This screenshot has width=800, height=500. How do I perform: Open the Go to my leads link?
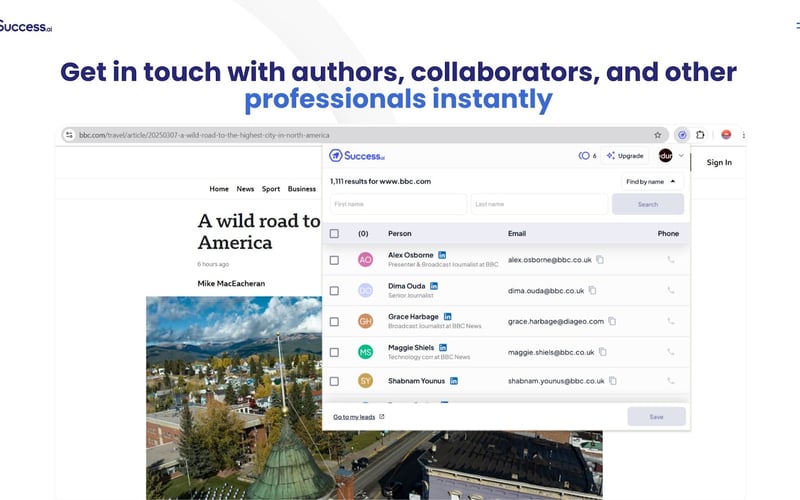tap(359, 417)
